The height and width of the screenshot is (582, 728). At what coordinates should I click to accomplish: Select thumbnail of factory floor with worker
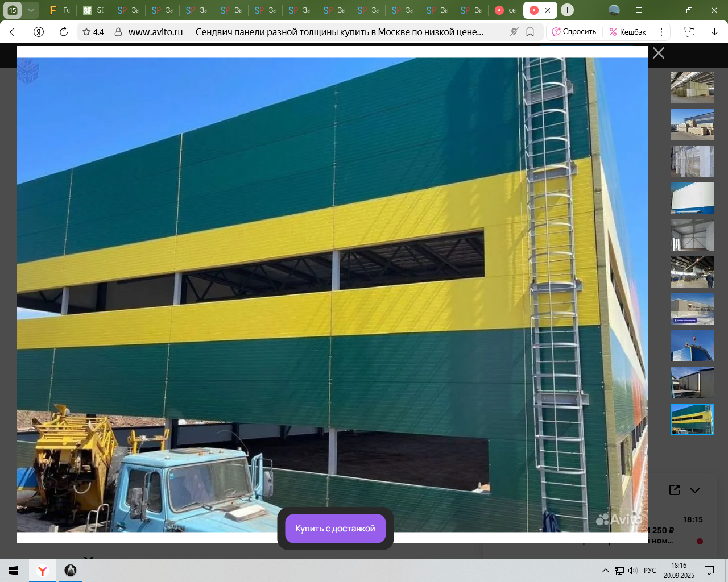[x=692, y=272]
